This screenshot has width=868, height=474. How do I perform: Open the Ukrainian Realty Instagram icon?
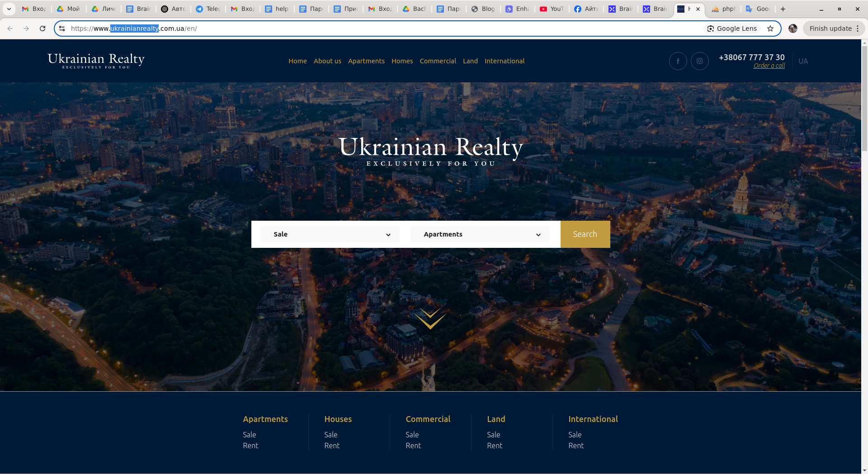tap(699, 61)
